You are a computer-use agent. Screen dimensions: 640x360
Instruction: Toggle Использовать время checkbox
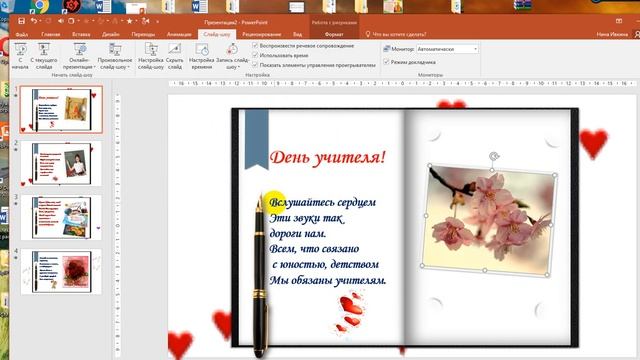(x=255, y=55)
